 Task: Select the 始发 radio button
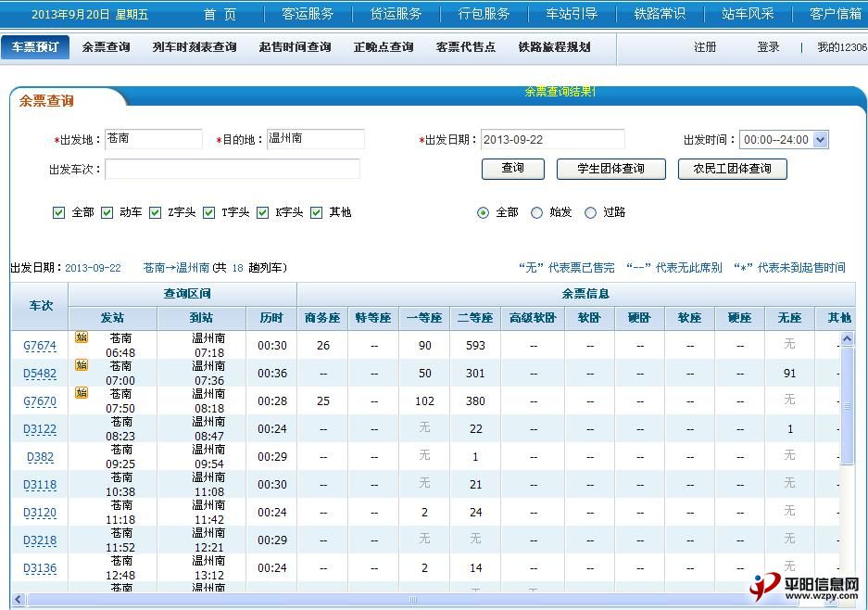536,212
